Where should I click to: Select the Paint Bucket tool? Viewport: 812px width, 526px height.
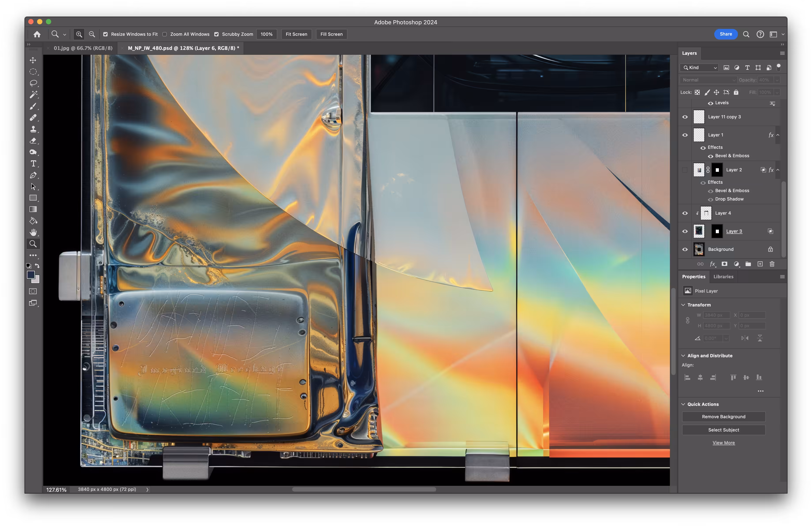pyautogui.click(x=33, y=221)
